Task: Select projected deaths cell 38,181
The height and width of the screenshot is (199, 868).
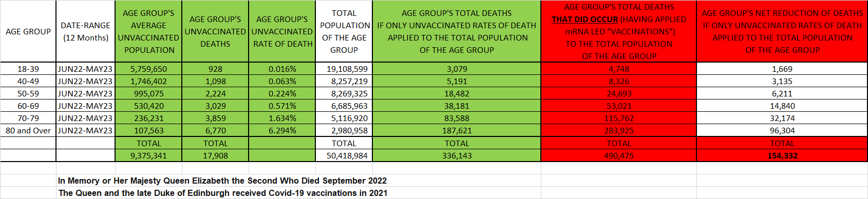Action: click(457, 106)
